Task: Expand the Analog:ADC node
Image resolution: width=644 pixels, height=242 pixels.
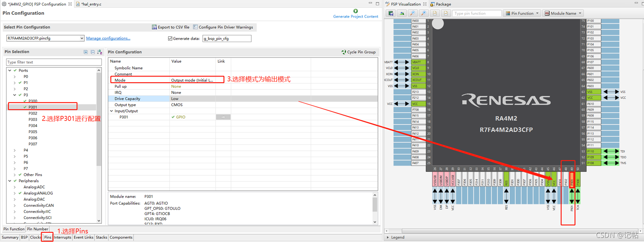Action: click(x=15, y=187)
